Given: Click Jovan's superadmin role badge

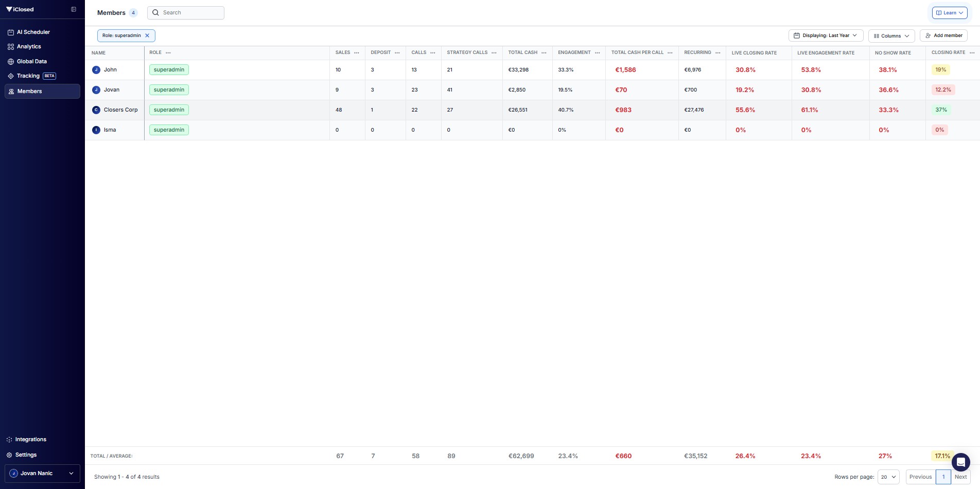Looking at the screenshot, I should (x=169, y=90).
